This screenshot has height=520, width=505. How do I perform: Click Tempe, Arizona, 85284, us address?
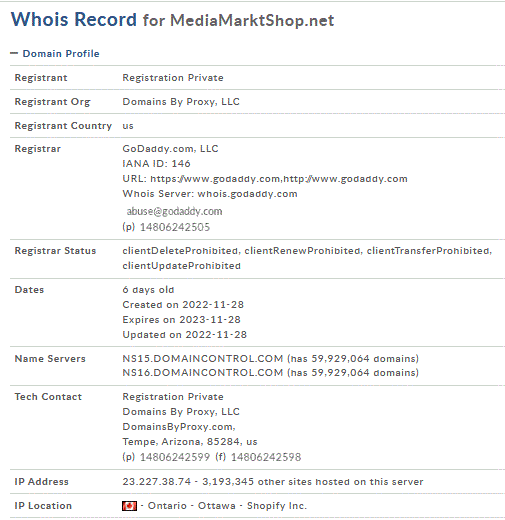tap(190, 442)
